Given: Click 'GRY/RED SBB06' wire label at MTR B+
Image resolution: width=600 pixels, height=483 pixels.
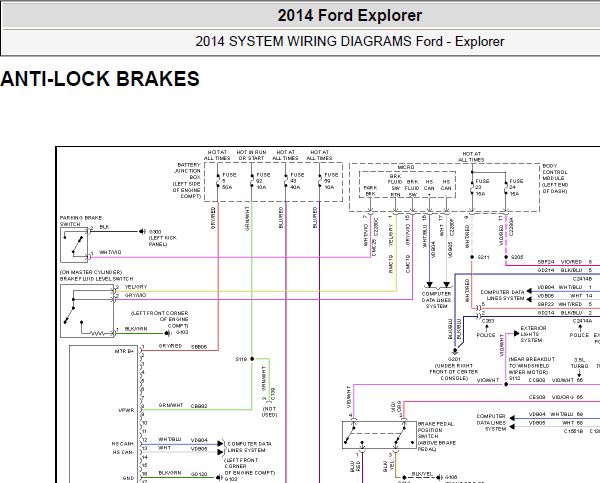Looking at the screenshot, I should tap(183, 346).
